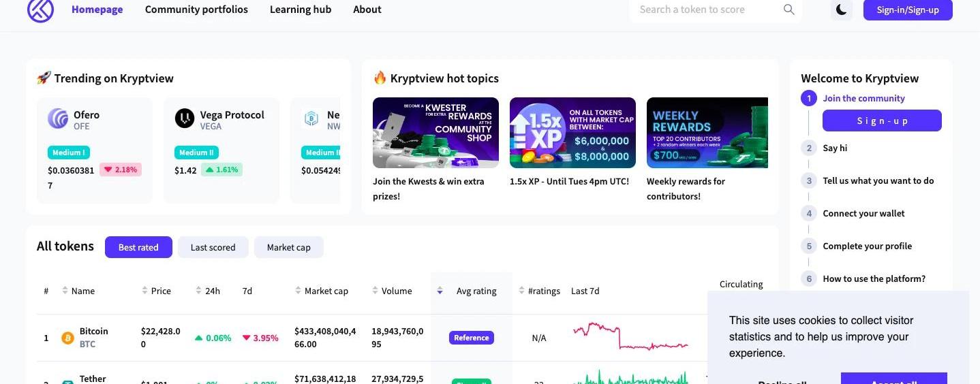Click Bitcoin's 7-day sparkline chart
980x384 pixels.
click(630, 336)
